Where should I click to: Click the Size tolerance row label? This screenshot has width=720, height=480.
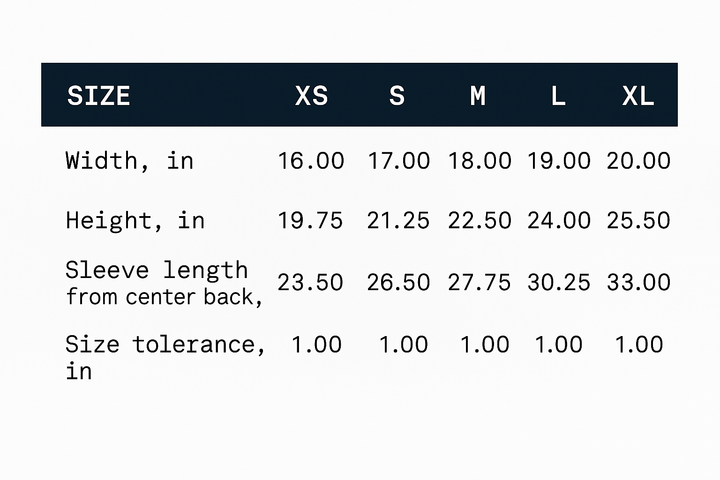click(165, 357)
